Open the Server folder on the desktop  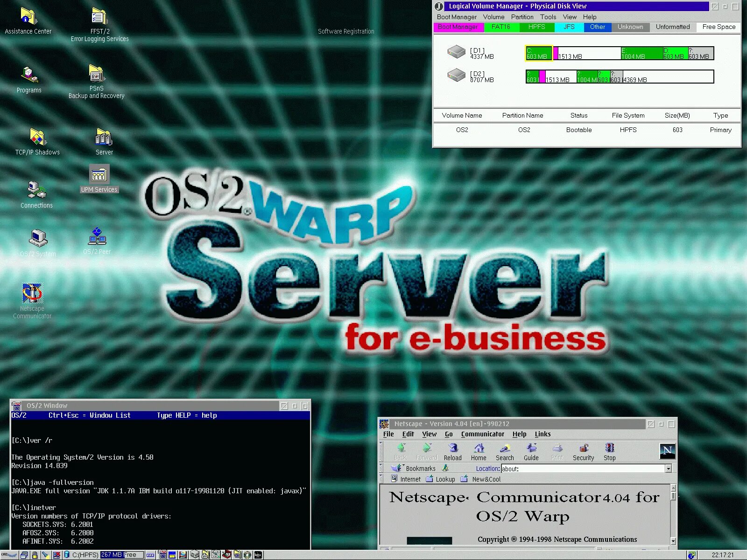(x=104, y=141)
